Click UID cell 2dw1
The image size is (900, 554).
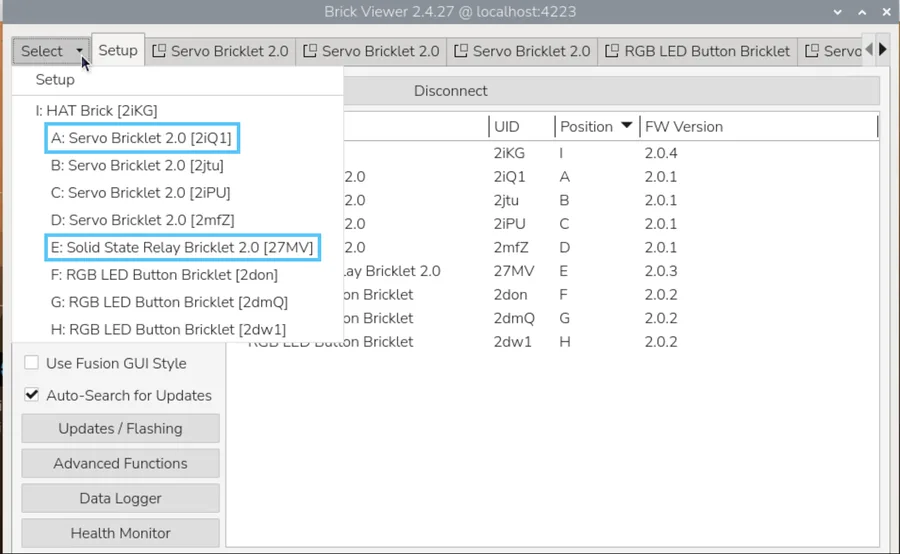click(513, 342)
